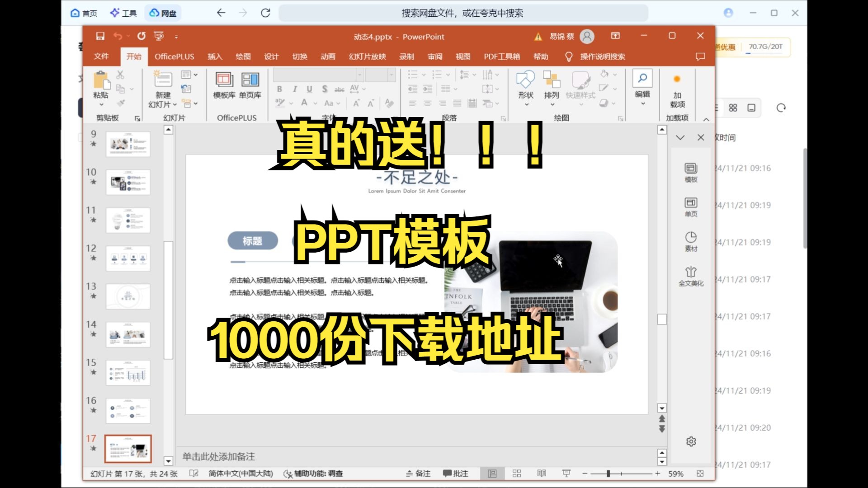Open the clipboard 剪贴板 dialog launcher
This screenshot has height=488, width=868.
(x=137, y=118)
